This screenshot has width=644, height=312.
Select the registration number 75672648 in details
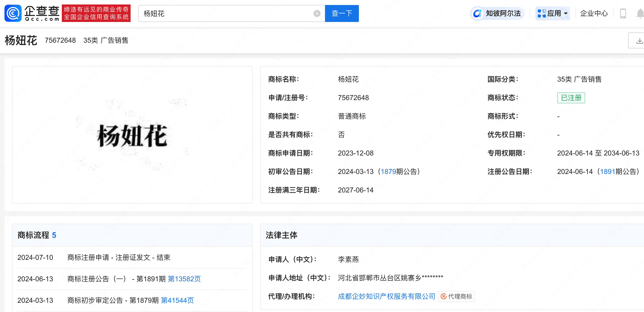pos(353,98)
